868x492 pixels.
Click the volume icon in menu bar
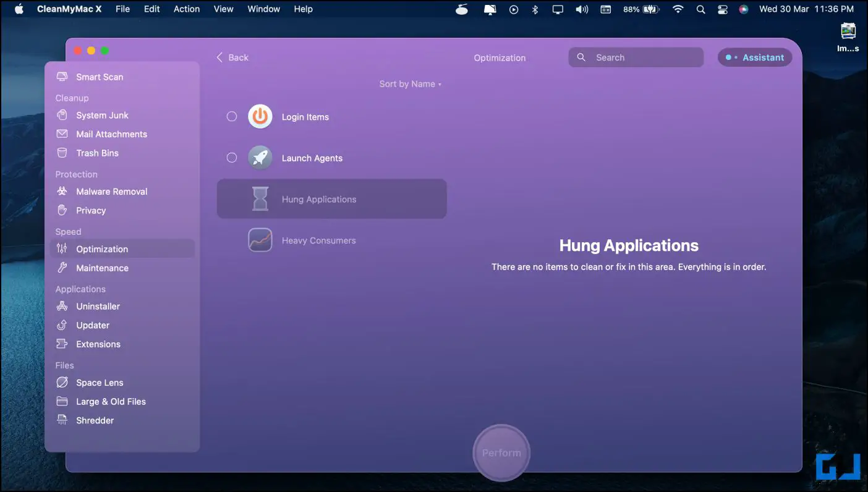tap(582, 9)
